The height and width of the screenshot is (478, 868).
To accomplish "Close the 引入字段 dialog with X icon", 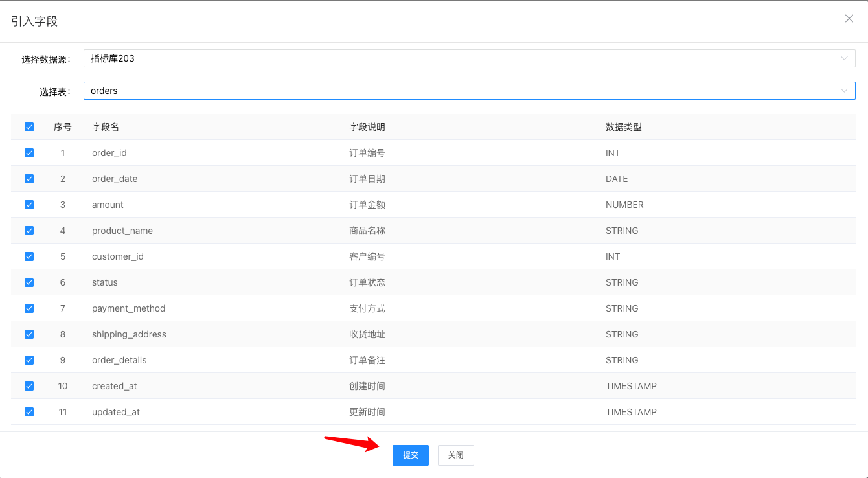I will [x=849, y=19].
